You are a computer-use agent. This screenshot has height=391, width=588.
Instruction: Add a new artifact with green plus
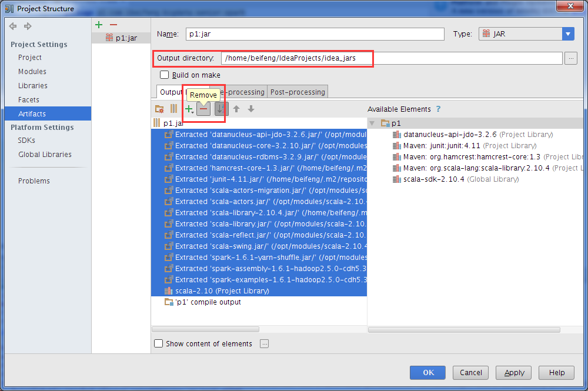click(x=99, y=25)
